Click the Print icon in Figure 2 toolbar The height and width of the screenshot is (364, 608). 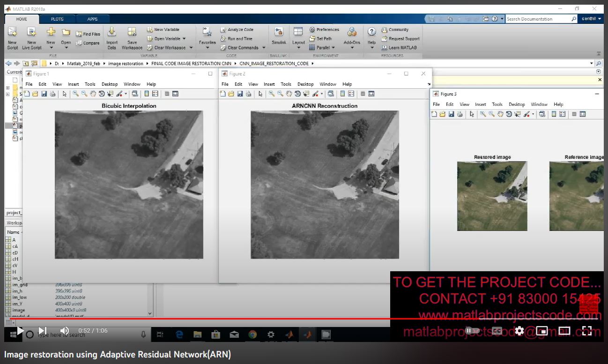[x=249, y=94]
